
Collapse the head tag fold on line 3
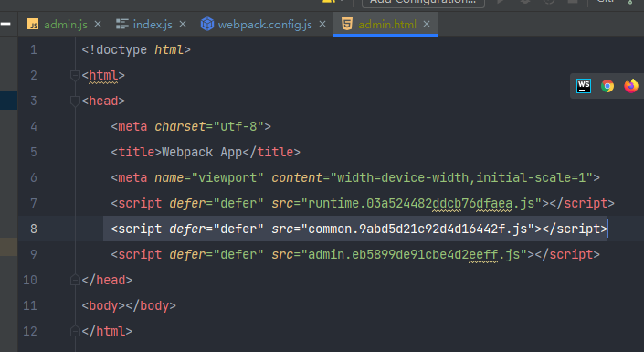[75, 101]
